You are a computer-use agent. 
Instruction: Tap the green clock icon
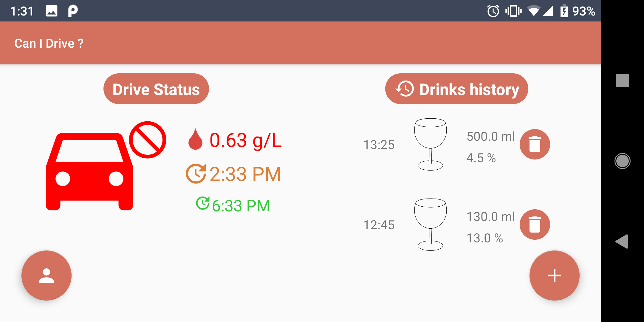pyautogui.click(x=203, y=203)
